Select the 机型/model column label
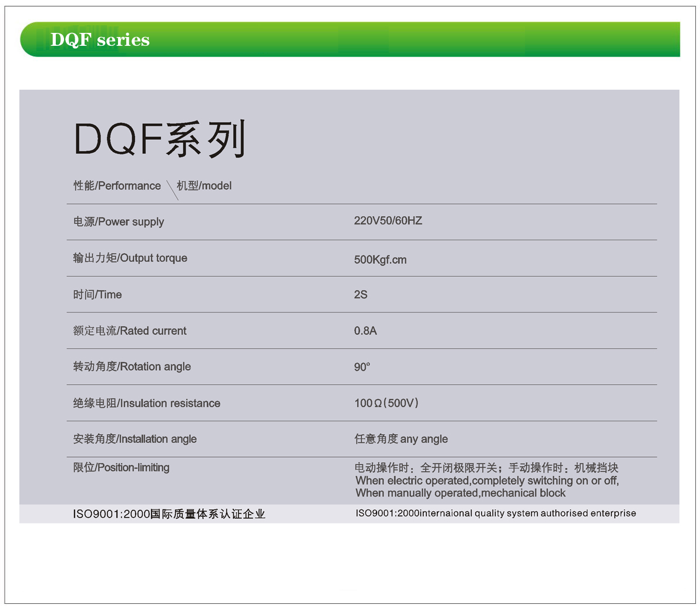 (x=204, y=186)
